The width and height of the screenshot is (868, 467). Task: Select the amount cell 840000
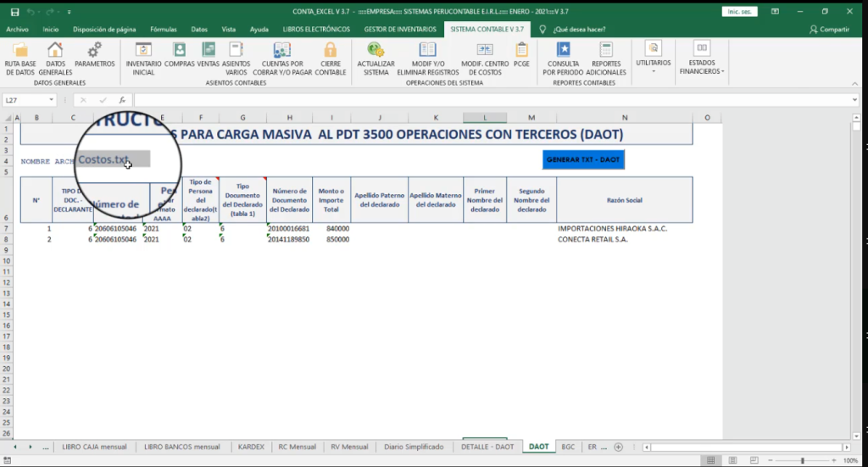pos(331,229)
